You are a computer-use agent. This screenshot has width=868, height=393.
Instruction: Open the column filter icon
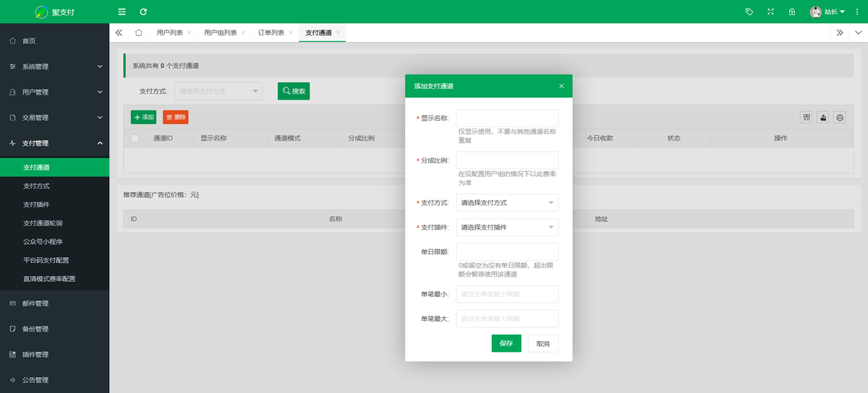click(x=807, y=117)
